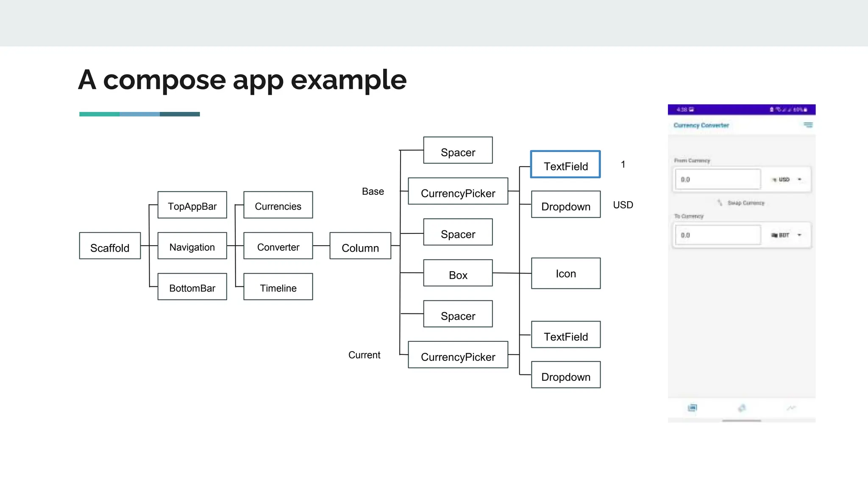Select the Icon node in diagram

click(565, 274)
